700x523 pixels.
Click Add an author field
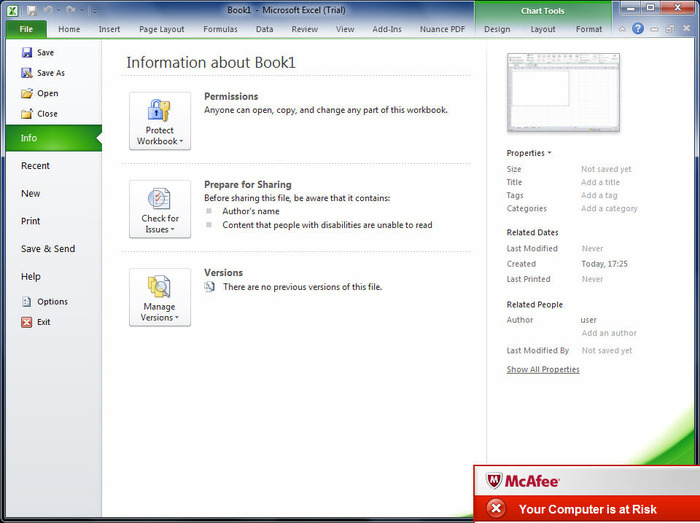pos(609,333)
